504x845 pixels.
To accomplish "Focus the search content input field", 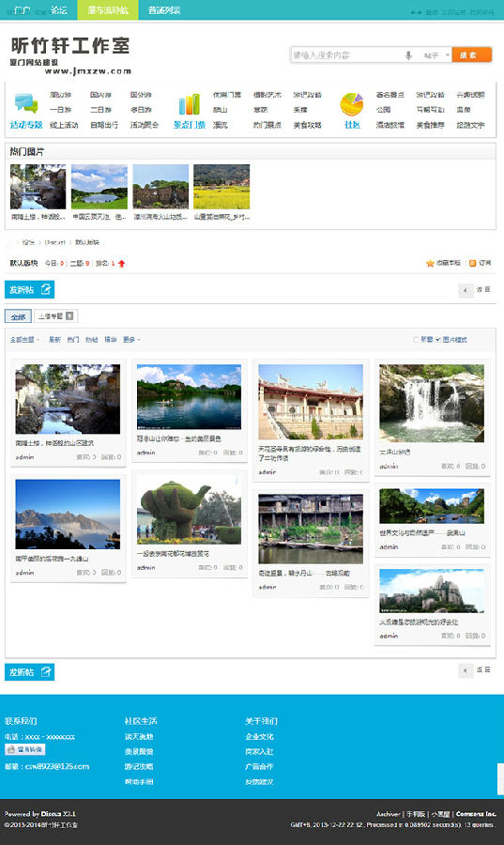I will pyautogui.click(x=345, y=55).
